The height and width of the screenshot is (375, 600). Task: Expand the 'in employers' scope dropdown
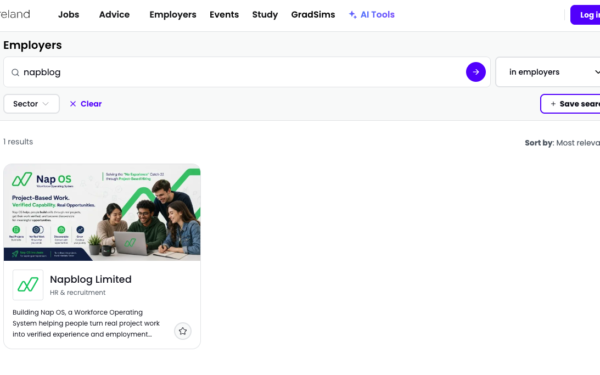point(548,72)
